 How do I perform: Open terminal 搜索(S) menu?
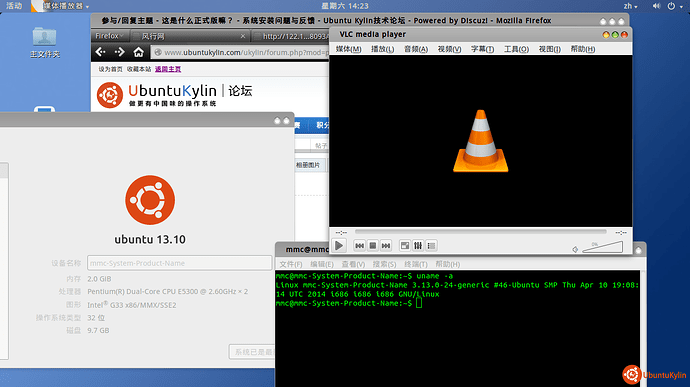(384, 264)
